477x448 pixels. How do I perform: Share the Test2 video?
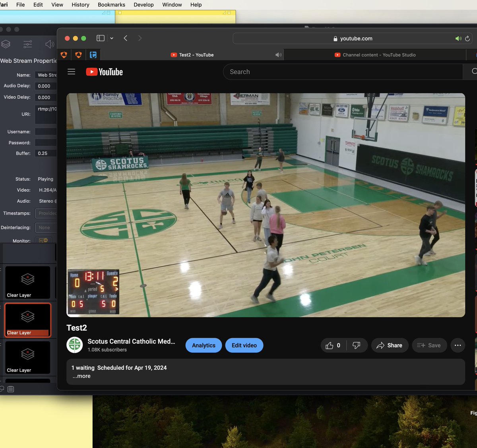click(x=390, y=345)
